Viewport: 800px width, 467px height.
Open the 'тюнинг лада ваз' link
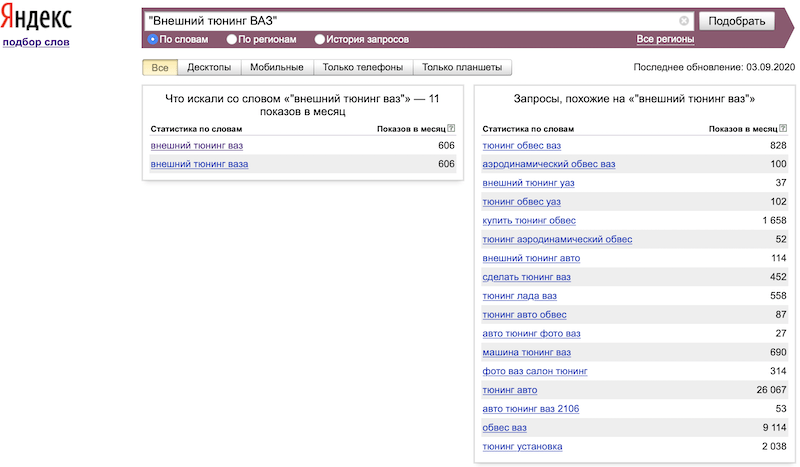pyautogui.click(x=520, y=296)
